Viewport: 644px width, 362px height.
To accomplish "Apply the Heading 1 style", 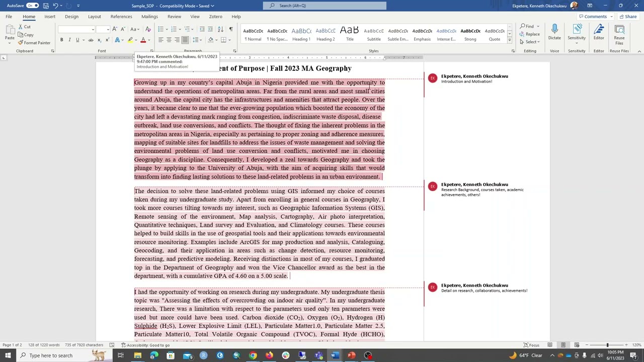I will pyautogui.click(x=301, y=34).
